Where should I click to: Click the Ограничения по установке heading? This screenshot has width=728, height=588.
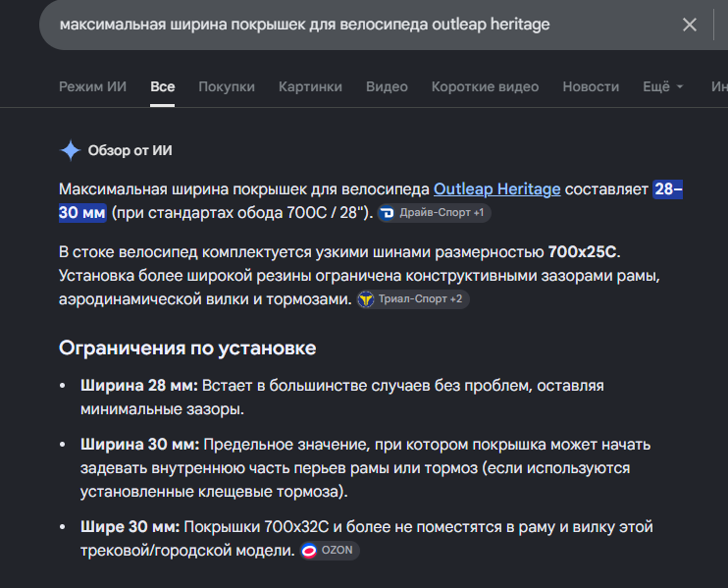coord(187,347)
